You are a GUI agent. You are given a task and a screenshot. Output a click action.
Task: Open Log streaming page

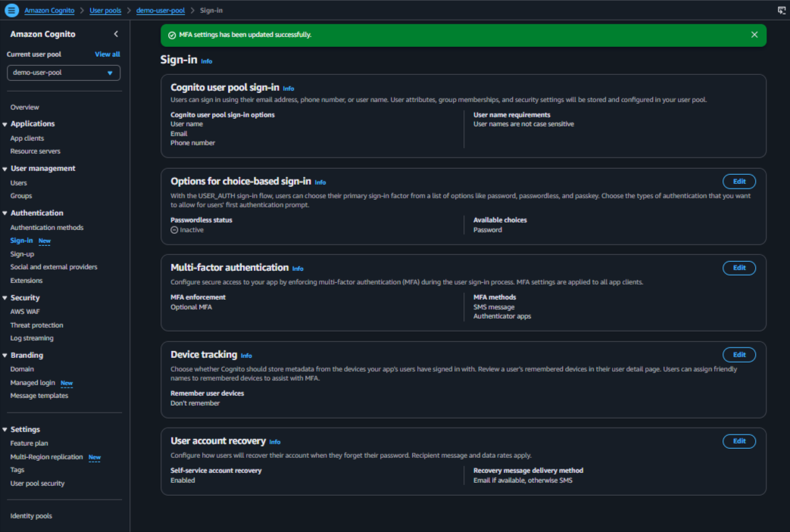pos(32,338)
